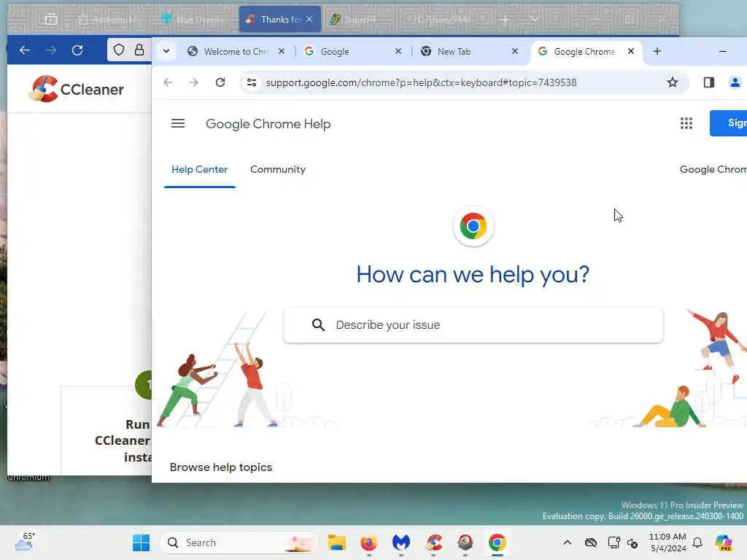Open the Windows Start menu

tap(141, 542)
